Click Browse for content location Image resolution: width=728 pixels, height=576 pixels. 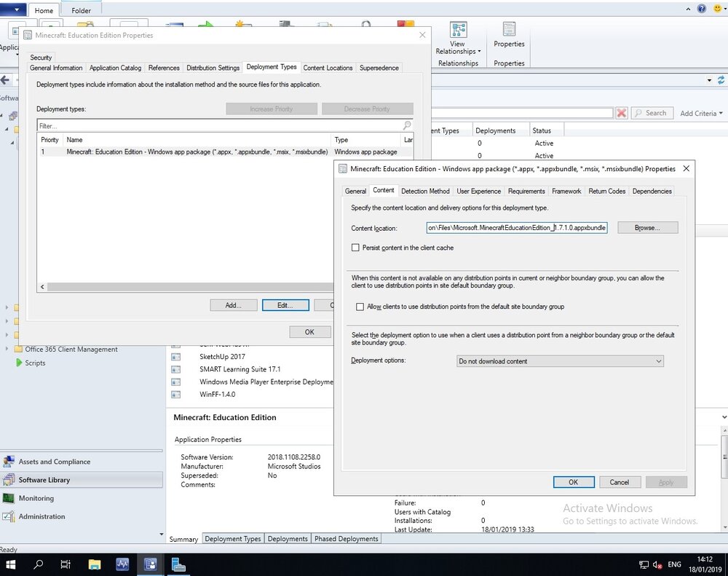point(647,228)
